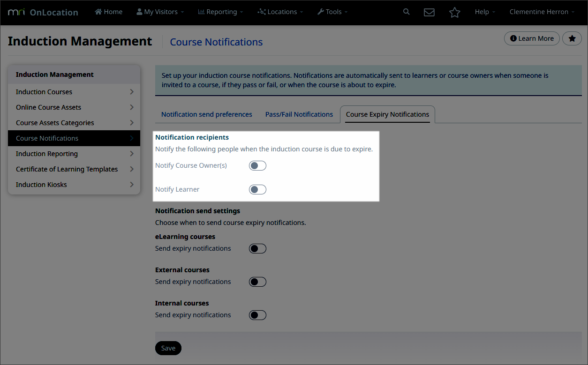The image size is (588, 365).
Task: Click the MRI OnLocation logo
Action: click(43, 12)
